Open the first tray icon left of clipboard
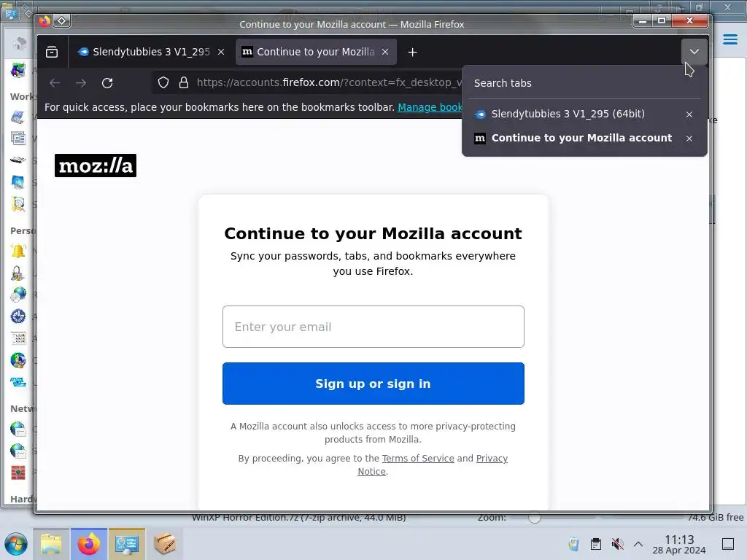Viewport: 747px width, 560px height. coord(573,544)
